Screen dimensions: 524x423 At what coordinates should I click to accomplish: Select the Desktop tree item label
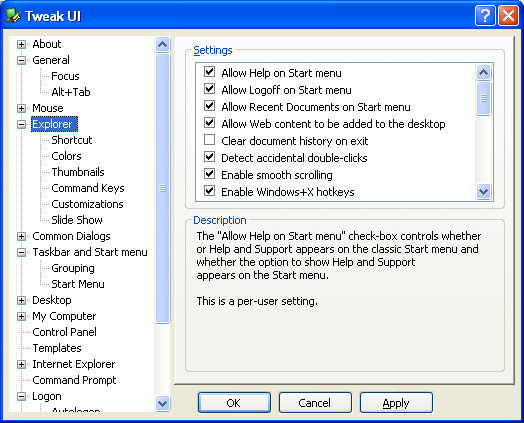point(52,300)
